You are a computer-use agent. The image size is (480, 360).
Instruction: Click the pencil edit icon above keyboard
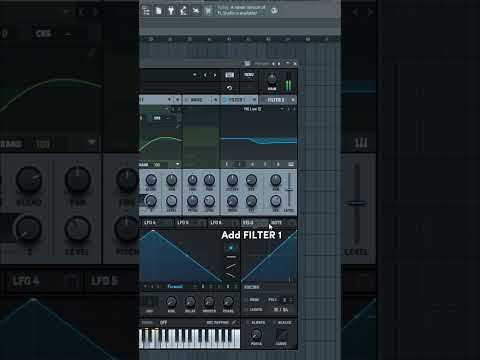[234, 322]
